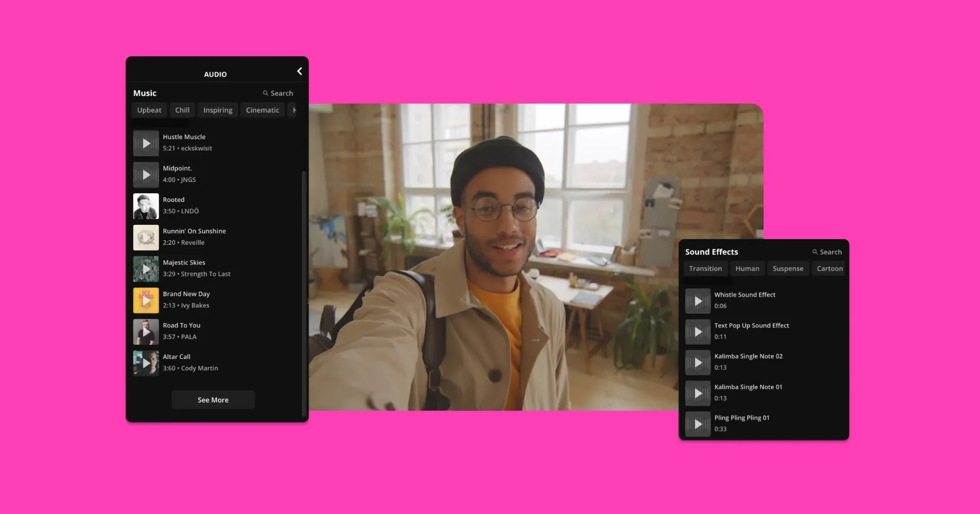Viewport: 980px width, 514px height.
Task: Open Search in the Music section
Action: [x=278, y=93]
